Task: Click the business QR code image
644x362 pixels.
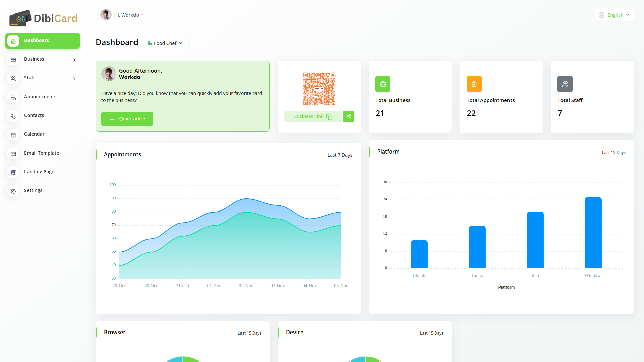Action: [319, 89]
